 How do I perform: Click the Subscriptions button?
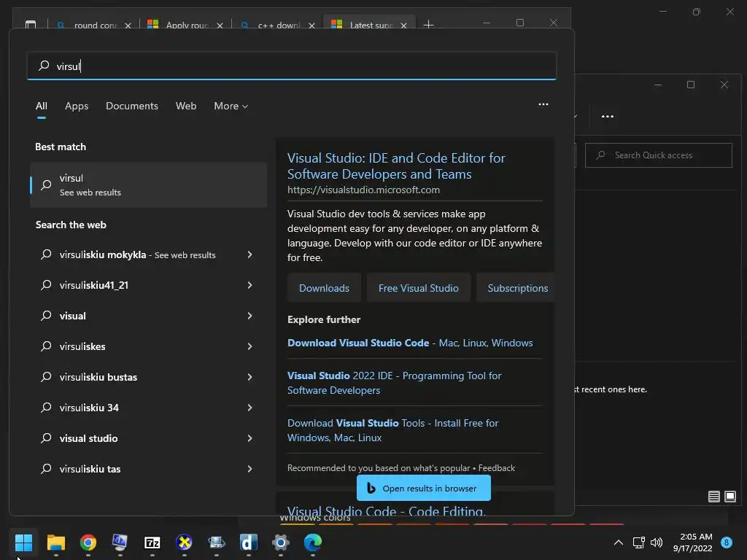[516, 288]
